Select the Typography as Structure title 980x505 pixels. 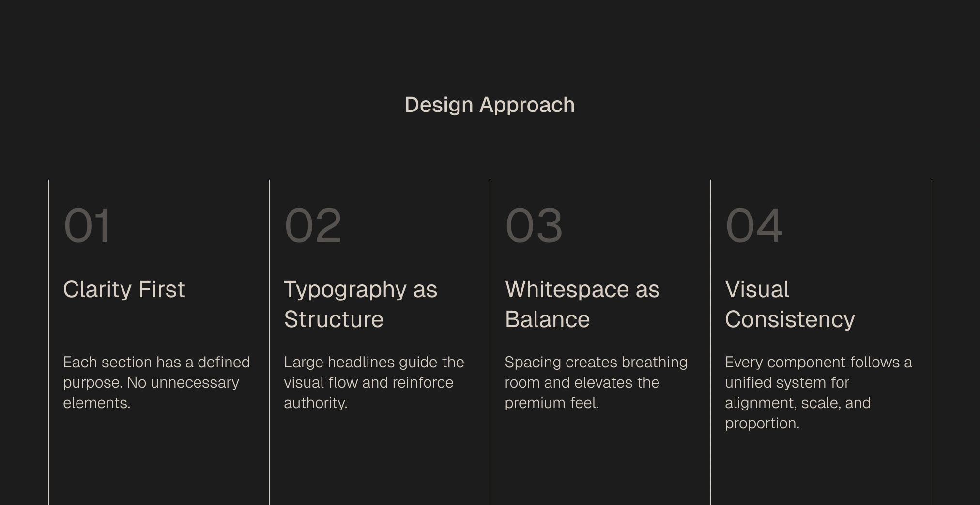pos(360,304)
